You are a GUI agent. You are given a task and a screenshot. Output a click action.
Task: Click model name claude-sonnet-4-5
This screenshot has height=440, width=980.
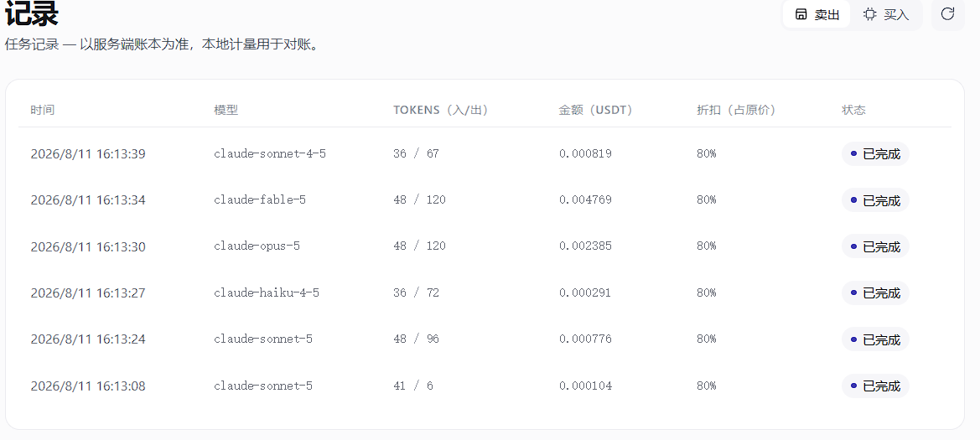[270, 153]
